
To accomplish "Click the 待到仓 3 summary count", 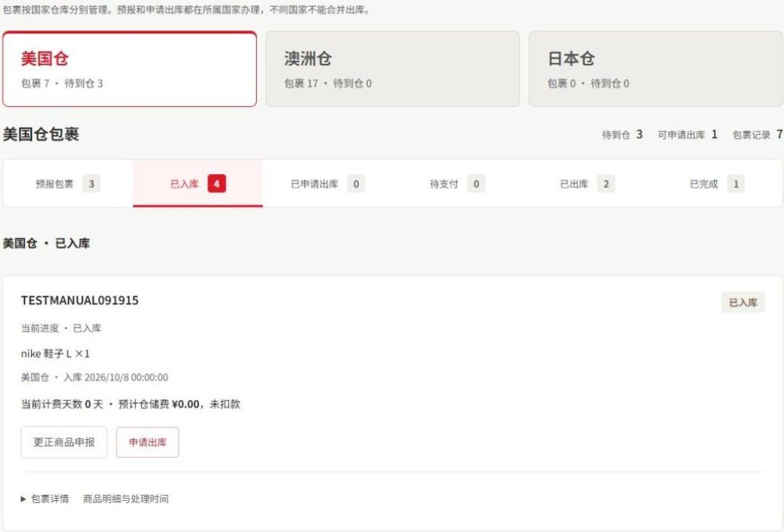I will click(x=622, y=134).
